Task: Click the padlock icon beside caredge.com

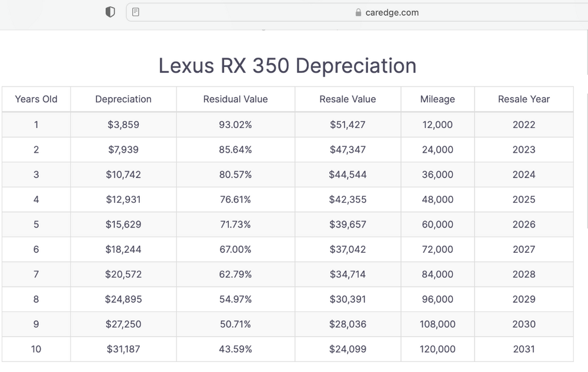Action: (358, 12)
